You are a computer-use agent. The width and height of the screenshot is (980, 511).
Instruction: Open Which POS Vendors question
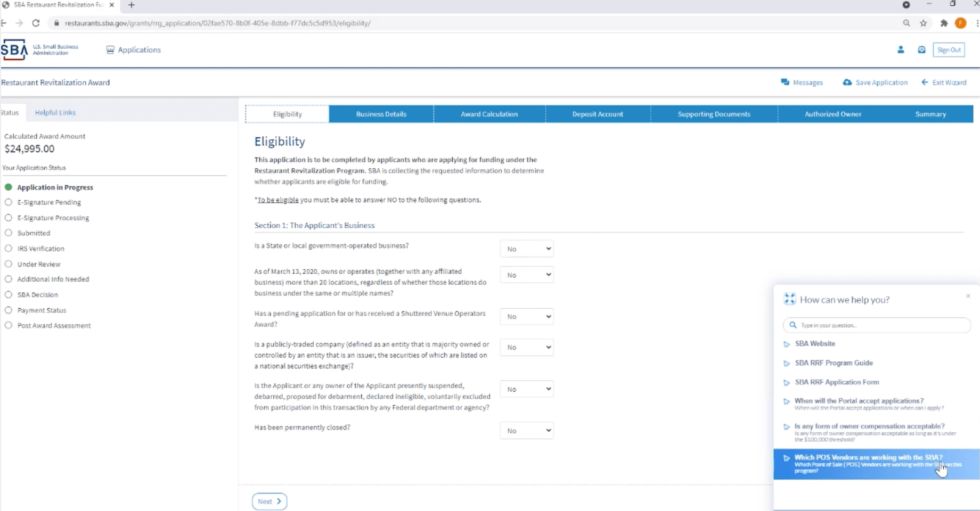point(876,464)
